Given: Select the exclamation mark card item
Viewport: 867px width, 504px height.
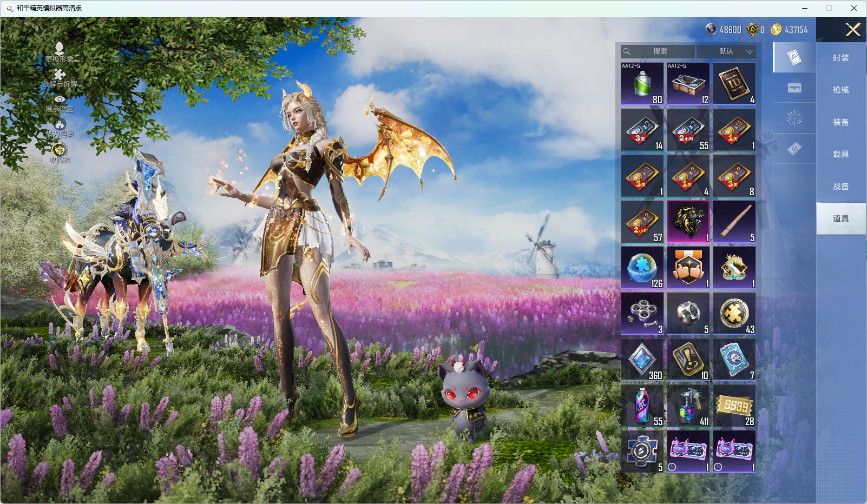Looking at the screenshot, I should [x=688, y=359].
